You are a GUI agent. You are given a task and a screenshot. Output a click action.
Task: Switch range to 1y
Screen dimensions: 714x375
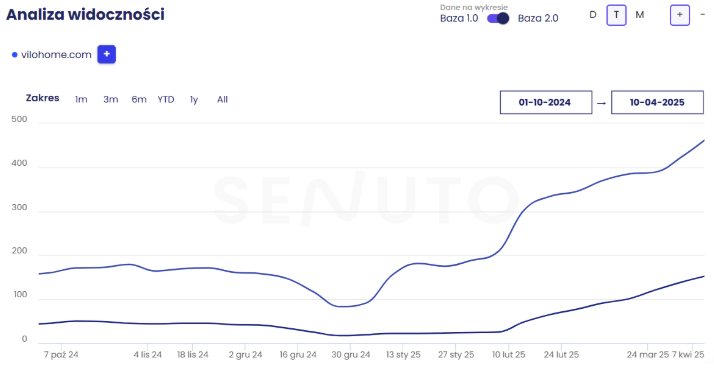coord(194,100)
